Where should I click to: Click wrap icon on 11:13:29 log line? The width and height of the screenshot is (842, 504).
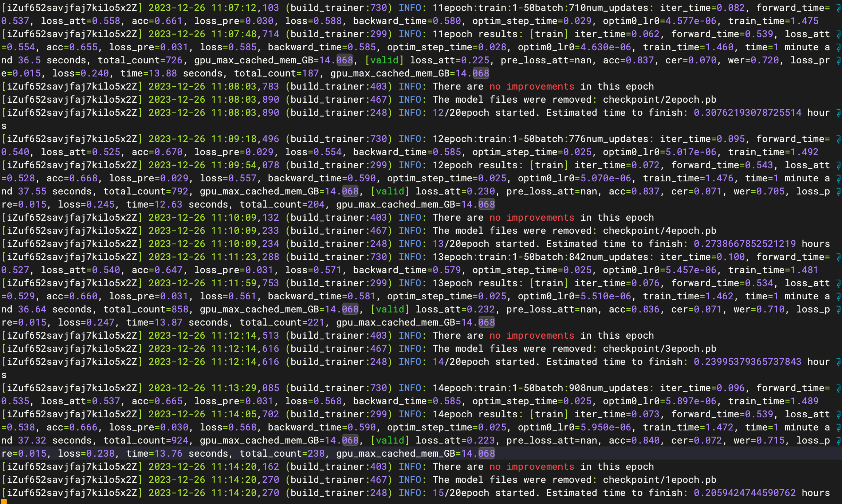click(838, 388)
